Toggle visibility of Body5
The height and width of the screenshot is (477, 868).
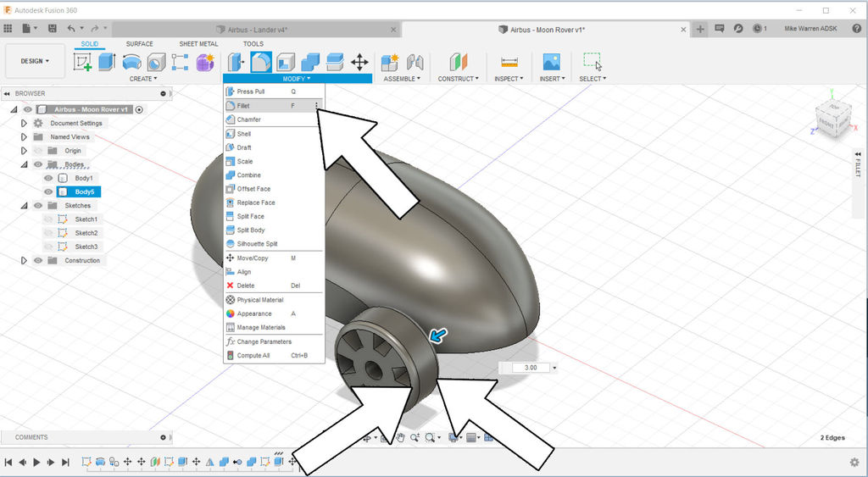(48, 192)
